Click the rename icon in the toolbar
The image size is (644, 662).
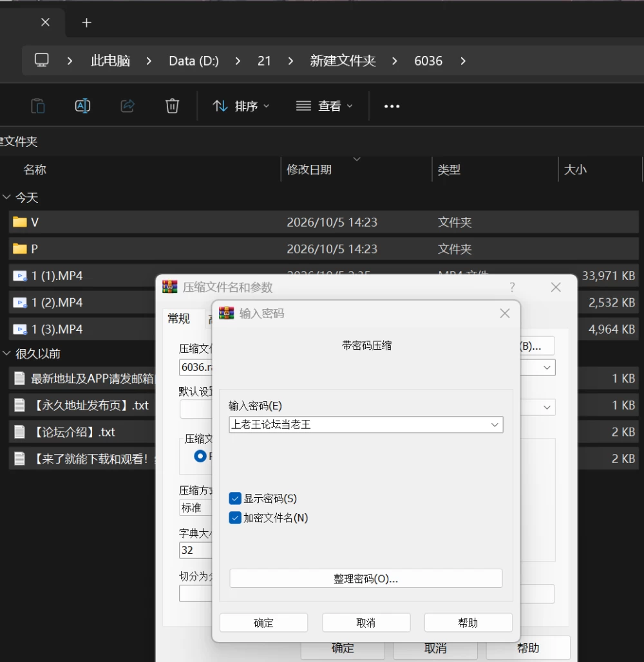[x=82, y=106]
